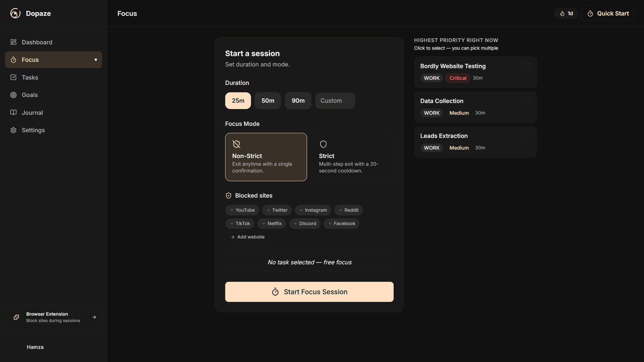644x362 pixels.
Task: Click the Tasks checkmark icon
Action: point(13,77)
